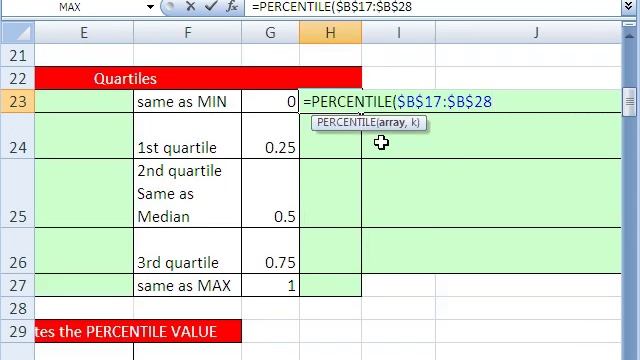Confirm formula with the checkmark Enter icon
This screenshot has width=640, height=360.
pos(211,7)
